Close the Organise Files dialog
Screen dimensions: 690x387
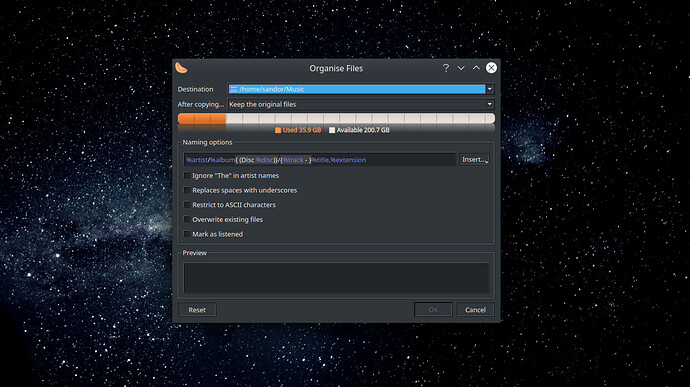point(491,68)
